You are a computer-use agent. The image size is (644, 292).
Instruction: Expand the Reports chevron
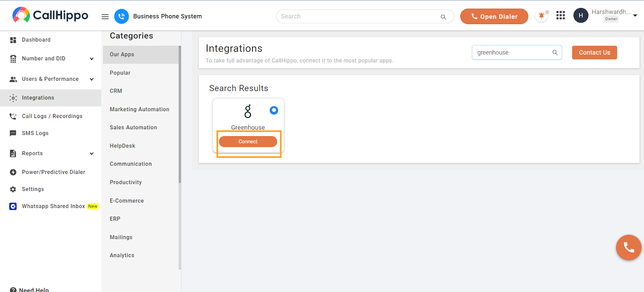[x=92, y=153]
